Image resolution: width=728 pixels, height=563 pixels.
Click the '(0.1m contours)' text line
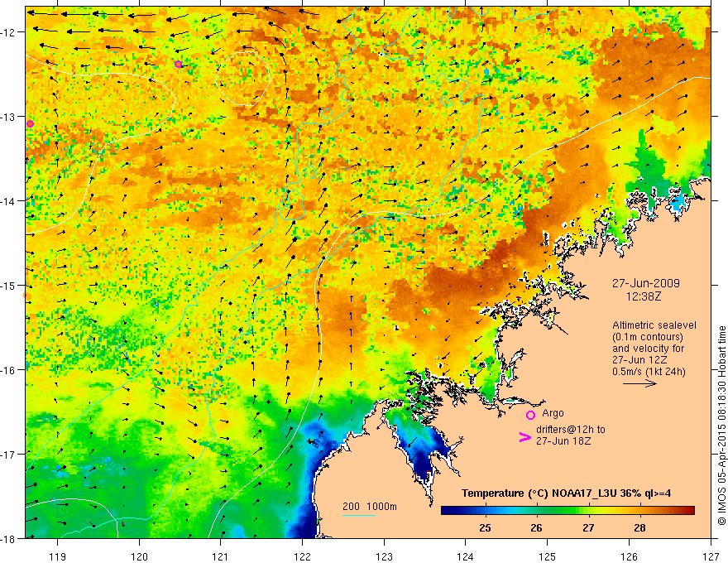coord(648,337)
